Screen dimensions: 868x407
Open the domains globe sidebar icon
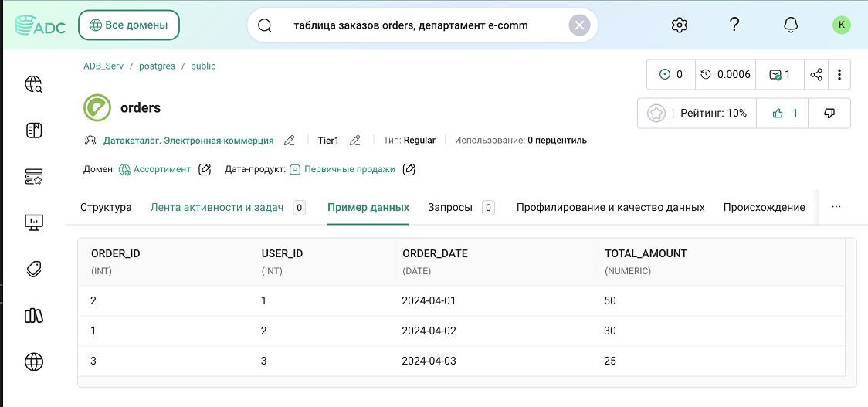coord(34,361)
